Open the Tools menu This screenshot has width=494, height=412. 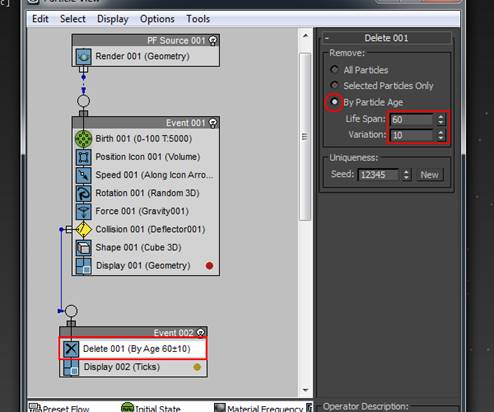(x=198, y=19)
